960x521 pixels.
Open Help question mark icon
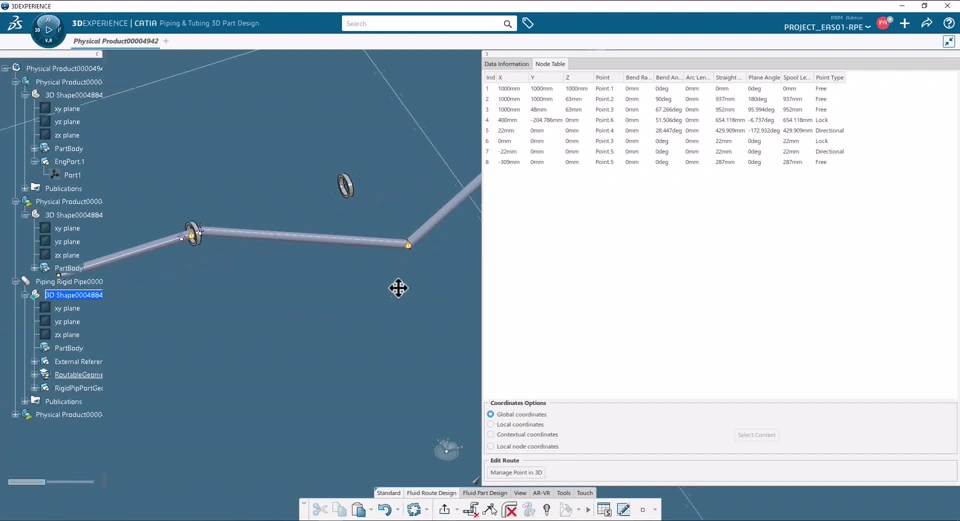tap(948, 23)
